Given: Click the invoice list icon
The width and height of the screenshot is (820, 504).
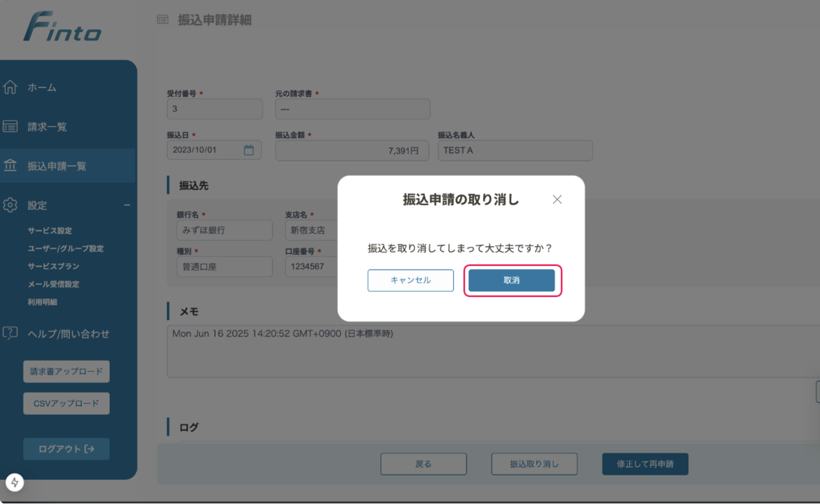Looking at the screenshot, I should pos(10,127).
